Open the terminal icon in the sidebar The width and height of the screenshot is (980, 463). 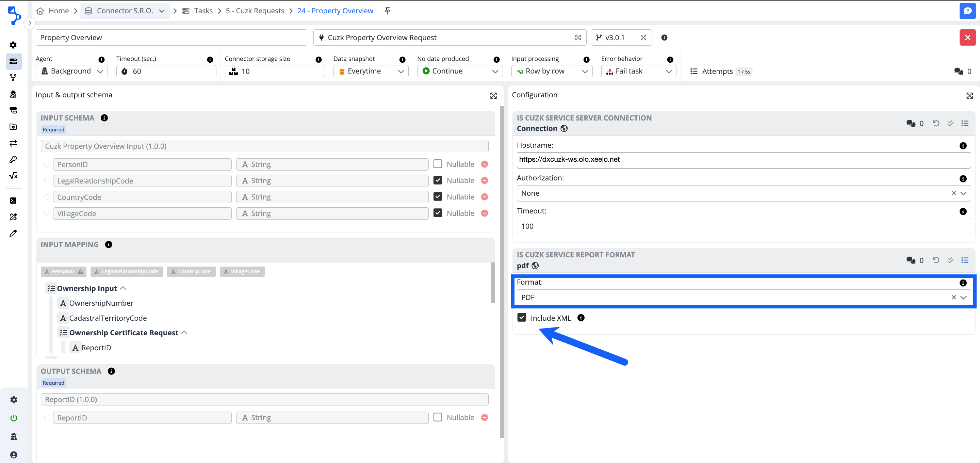(13, 201)
